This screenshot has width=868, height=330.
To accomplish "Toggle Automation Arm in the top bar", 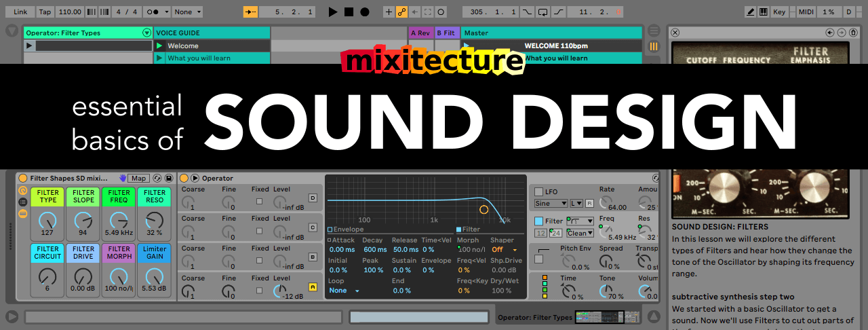I will point(401,12).
